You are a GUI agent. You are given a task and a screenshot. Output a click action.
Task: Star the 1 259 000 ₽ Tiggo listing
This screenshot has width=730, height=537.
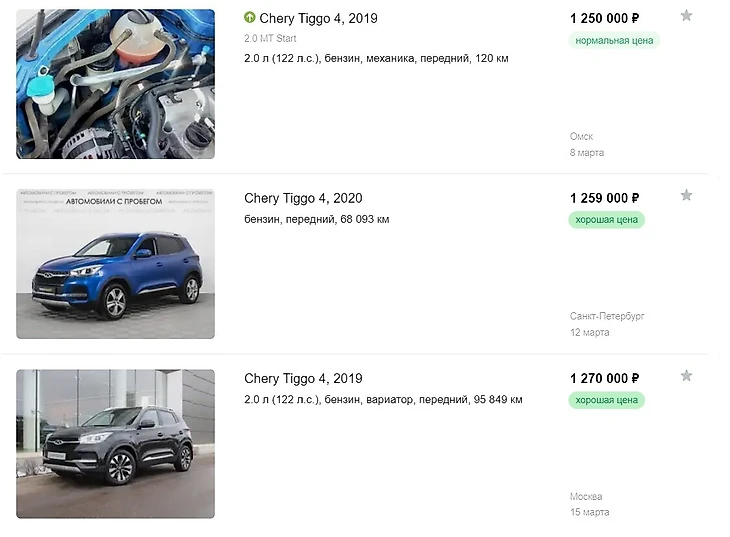[x=686, y=196]
